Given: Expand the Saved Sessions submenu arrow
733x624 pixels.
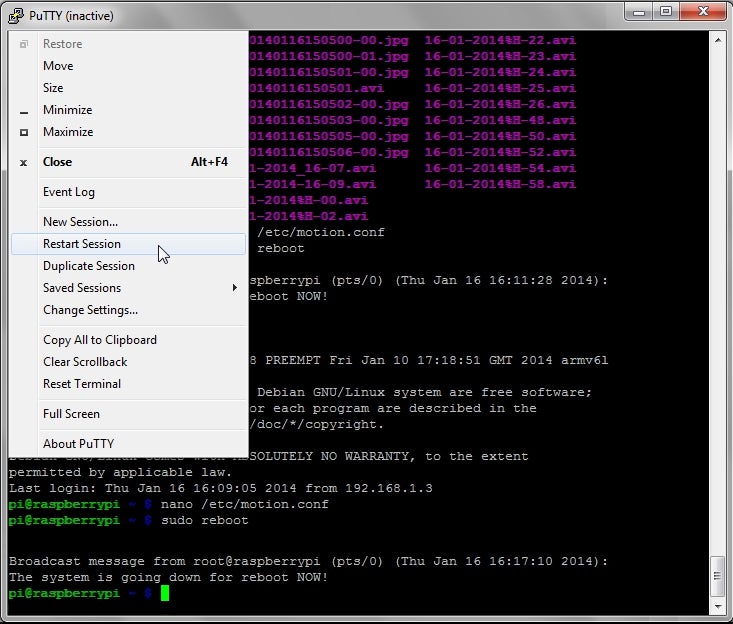Looking at the screenshot, I should [x=235, y=287].
